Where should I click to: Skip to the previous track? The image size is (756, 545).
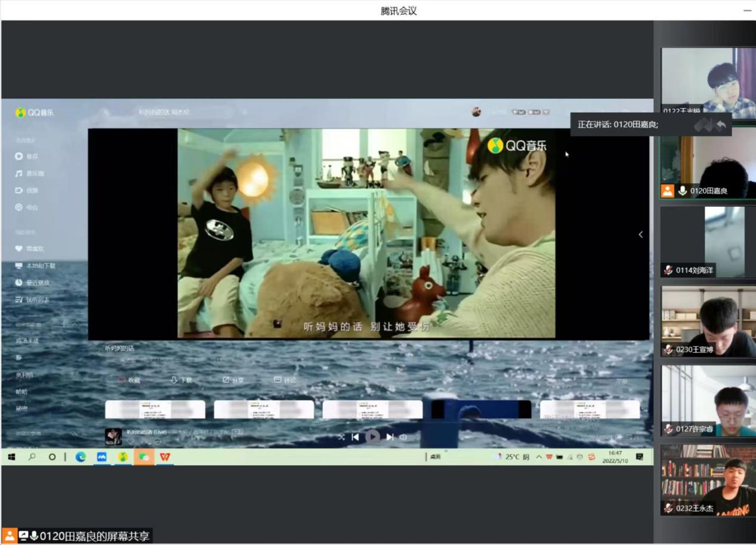tap(356, 437)
